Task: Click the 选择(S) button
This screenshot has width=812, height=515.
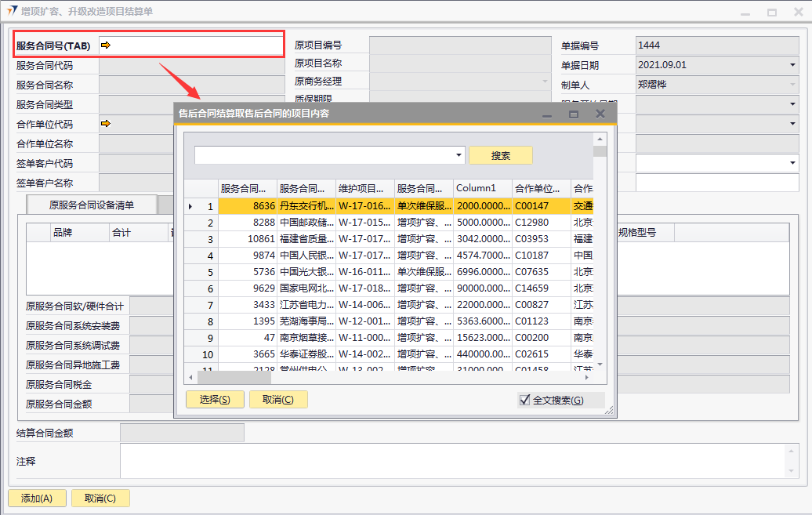Action: pos(215,400)
